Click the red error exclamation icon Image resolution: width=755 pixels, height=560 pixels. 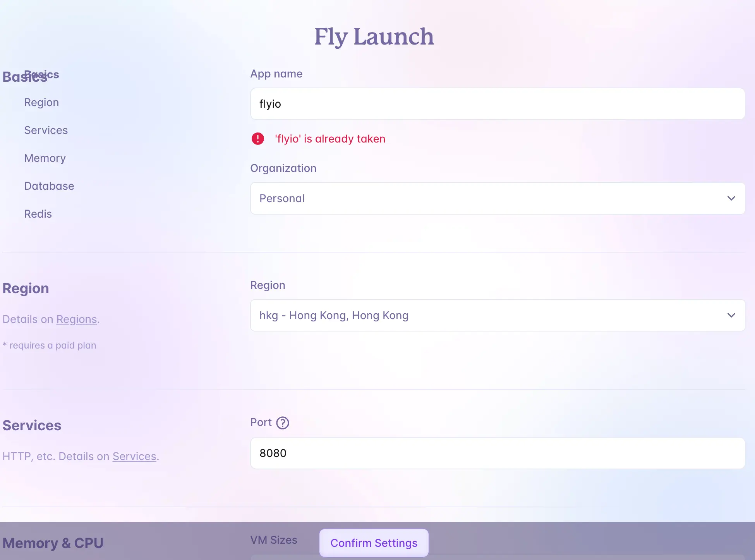pyautogui.click(x=258, y=139)
